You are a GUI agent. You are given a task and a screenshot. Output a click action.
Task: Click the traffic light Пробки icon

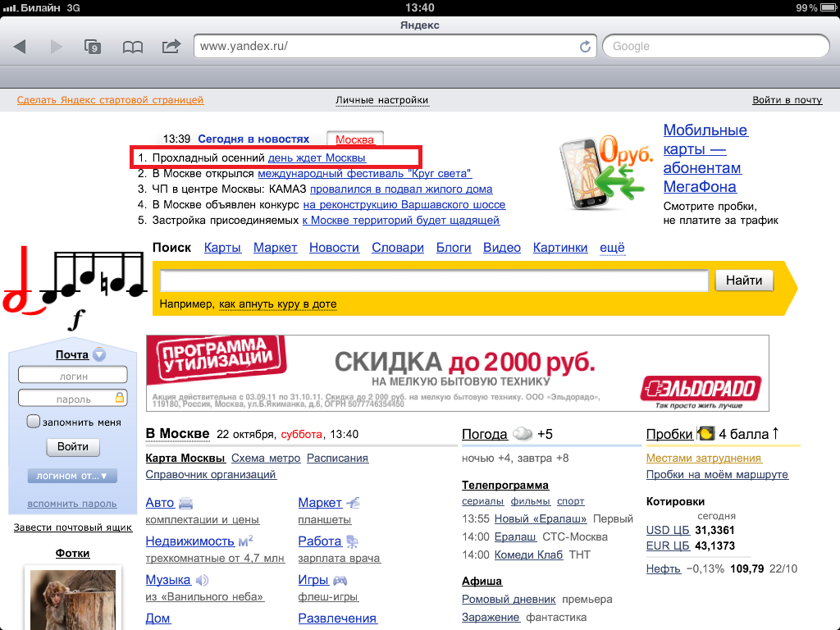click(x=705, y=433)
